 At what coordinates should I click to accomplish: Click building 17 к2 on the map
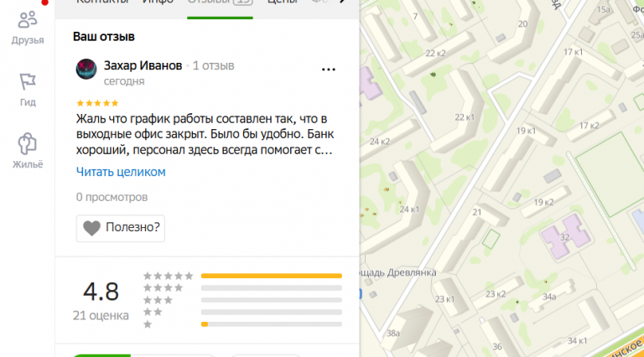590,125
